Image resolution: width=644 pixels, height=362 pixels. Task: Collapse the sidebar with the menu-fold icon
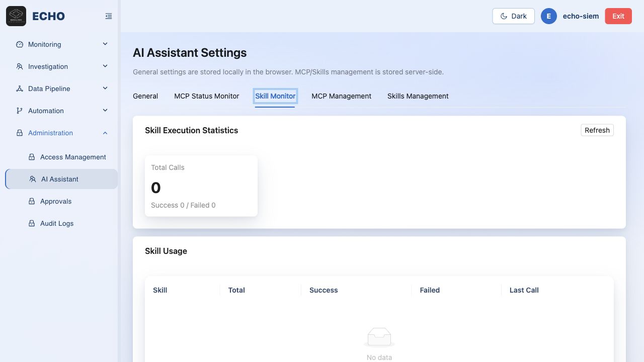point(109,16)
